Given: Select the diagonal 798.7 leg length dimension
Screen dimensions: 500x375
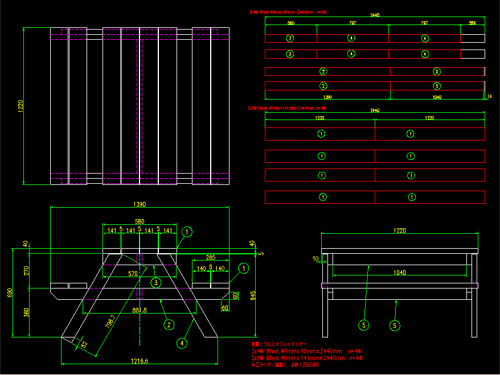Looking at the screenshot, I should pos(110,321).
